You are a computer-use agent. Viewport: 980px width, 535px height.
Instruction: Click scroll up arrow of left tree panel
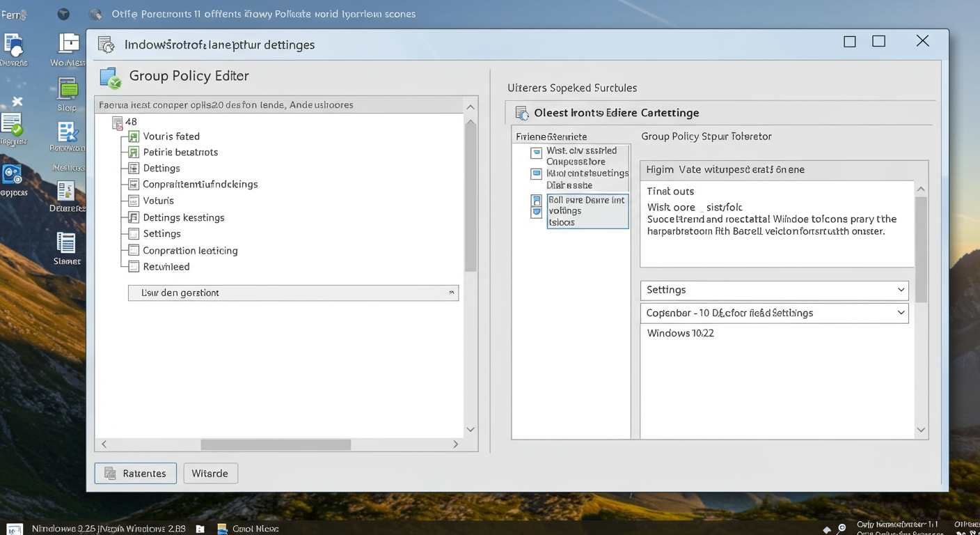(471, 107)
